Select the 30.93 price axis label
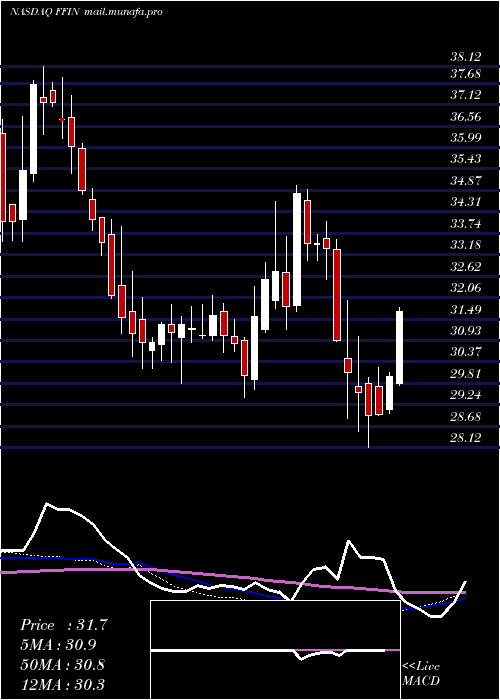 click(466, 330)
